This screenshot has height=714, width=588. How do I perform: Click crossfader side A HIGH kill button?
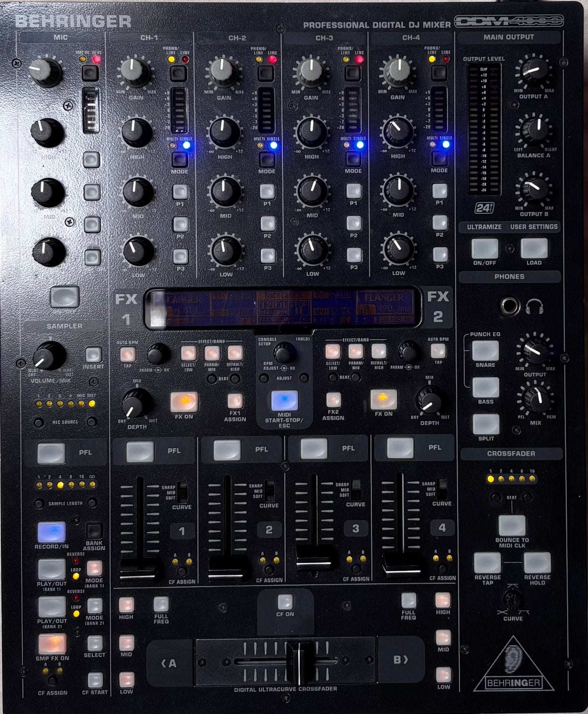click(x=126, y=606)
